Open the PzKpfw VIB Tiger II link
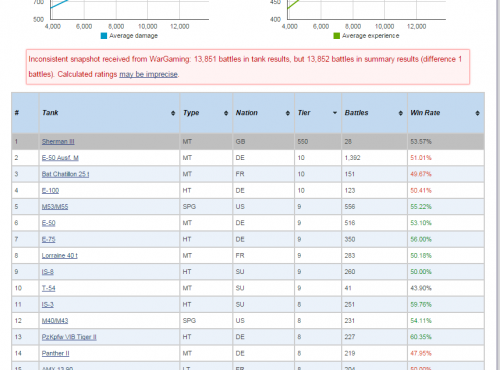500x370 pixels. (x=69, y=337)
